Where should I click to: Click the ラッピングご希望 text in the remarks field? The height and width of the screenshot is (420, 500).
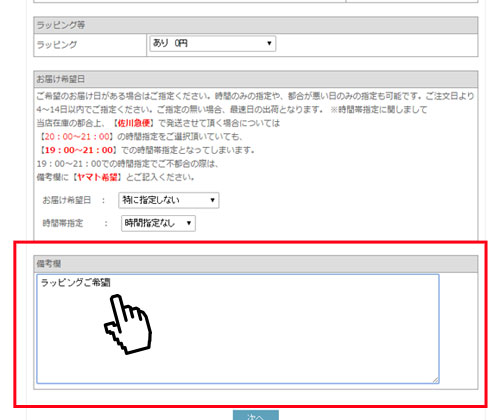75,283
